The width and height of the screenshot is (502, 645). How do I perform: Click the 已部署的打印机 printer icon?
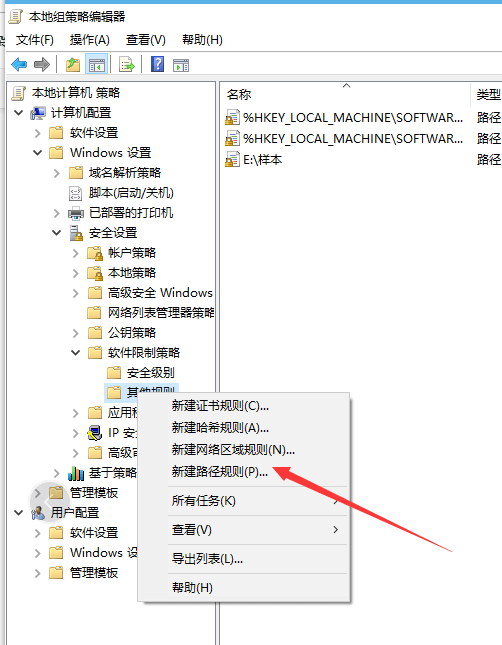click(76, 213)
